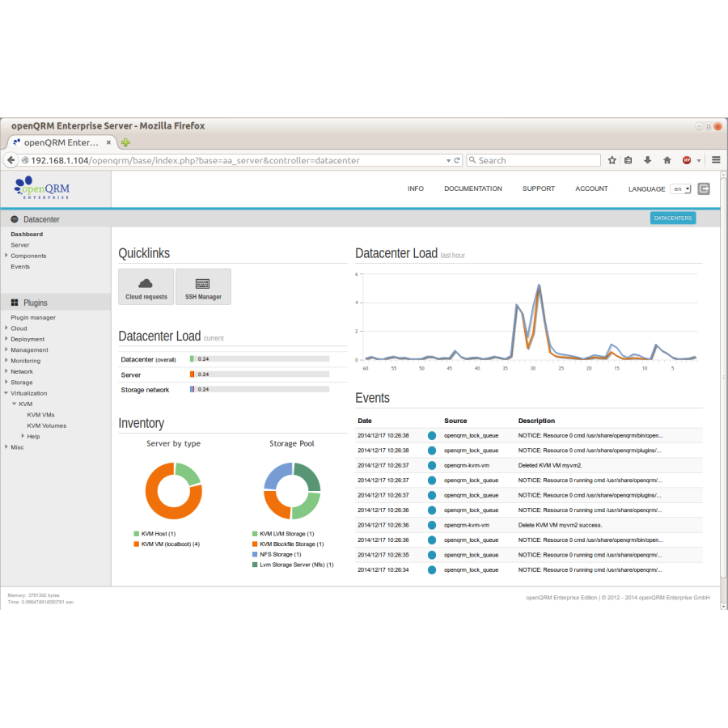This screenshot has height=728, width=728.
Task: Click the openQRM Enterprise logo
Action: click(42, 188)
